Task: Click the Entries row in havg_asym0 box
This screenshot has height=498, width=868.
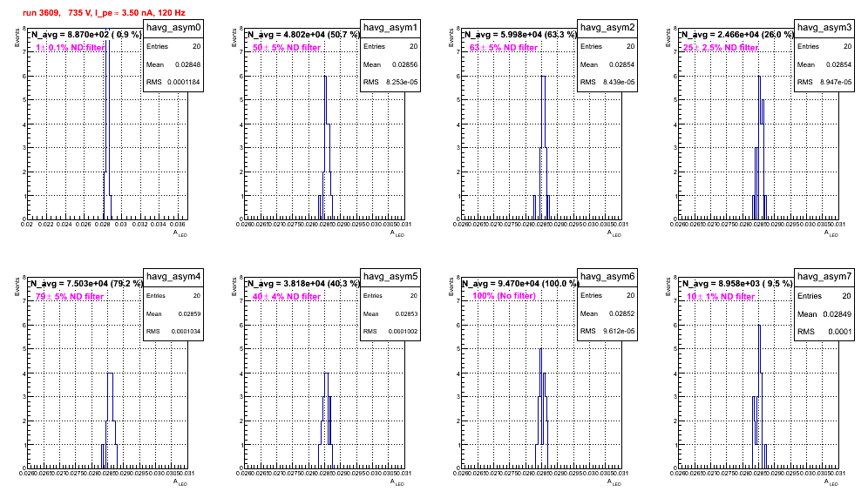Action: point(173,46)
